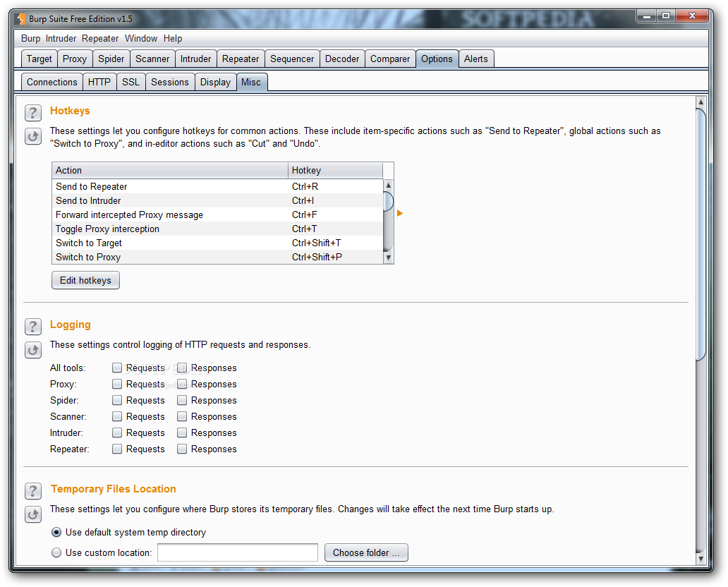
Task: Click the Edit hotkeys button
Action: (x=85, y=281)
